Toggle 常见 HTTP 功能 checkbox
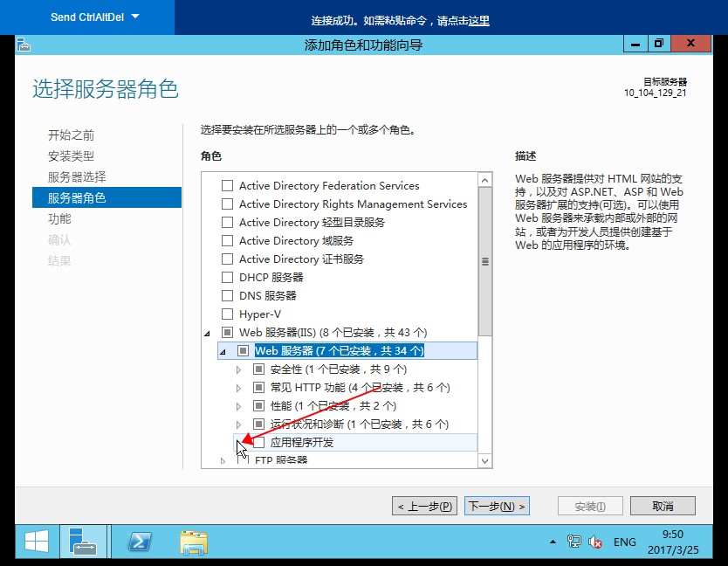728x566 pixels. click(258, 388)
